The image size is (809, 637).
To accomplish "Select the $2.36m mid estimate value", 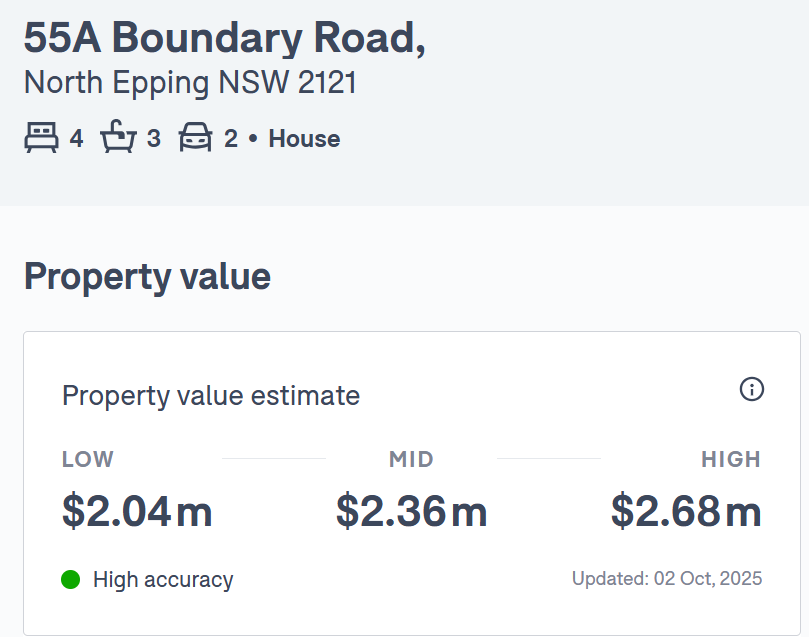I will 411,511.
